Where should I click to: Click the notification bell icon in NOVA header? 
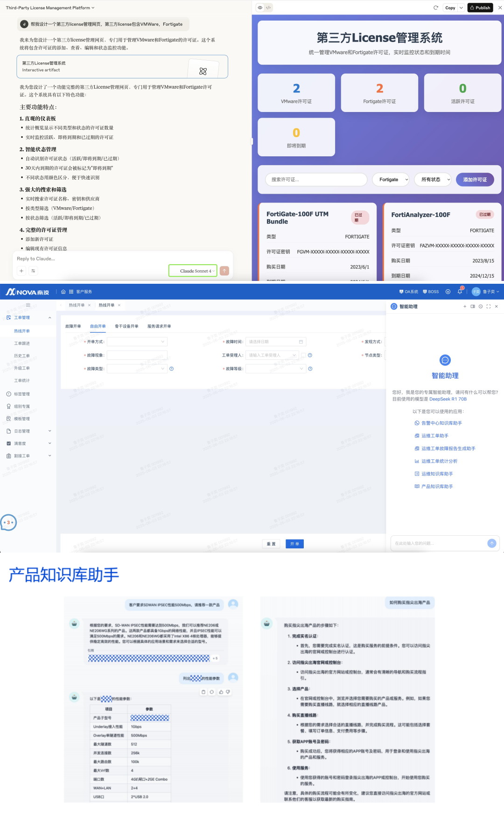[x=460, y=292]
